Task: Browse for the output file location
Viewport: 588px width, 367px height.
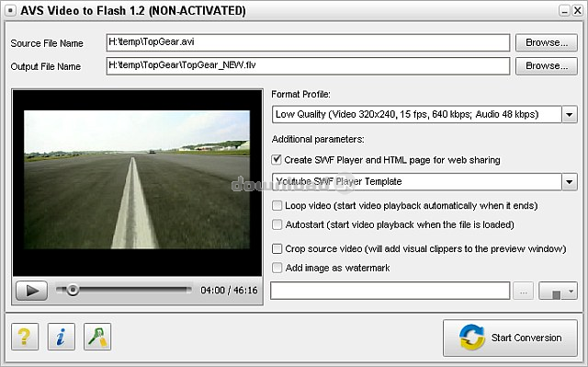Action: click(x=547, y=66)
